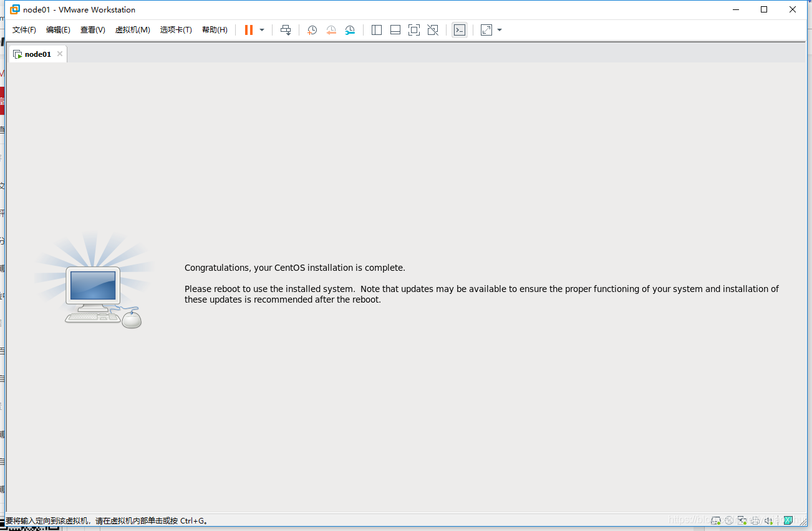812x531 pixels.
Task: Click the Ctrl+G input redirect status message
Action: click(x=107, y=520)
